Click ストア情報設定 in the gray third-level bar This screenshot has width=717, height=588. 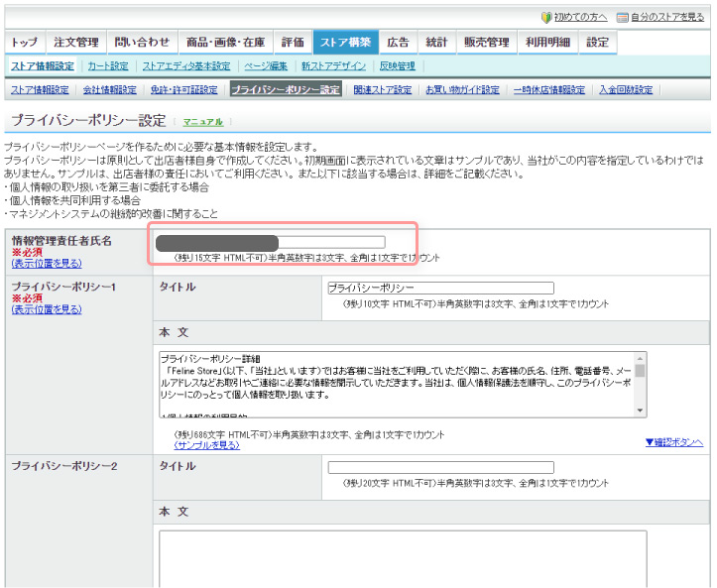point(40,90)
